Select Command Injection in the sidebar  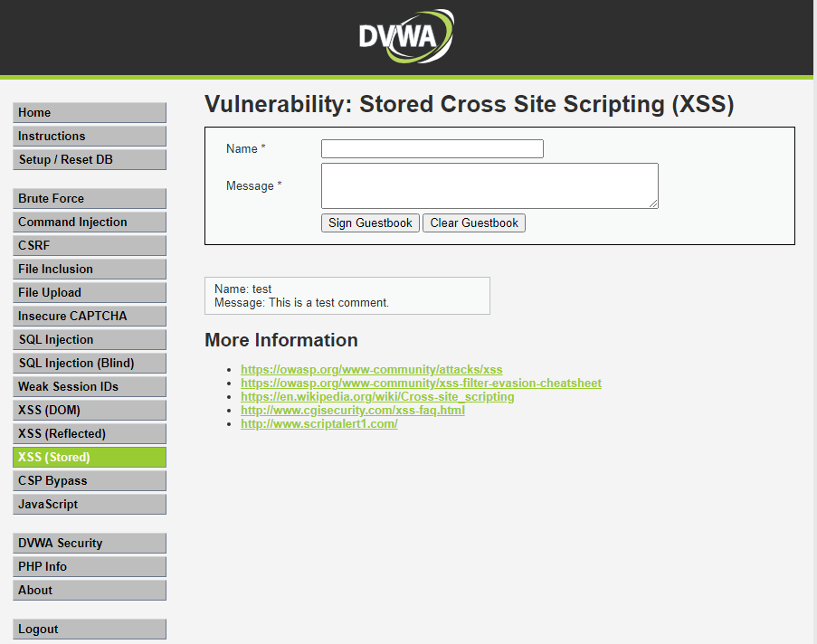pos(90,222)
